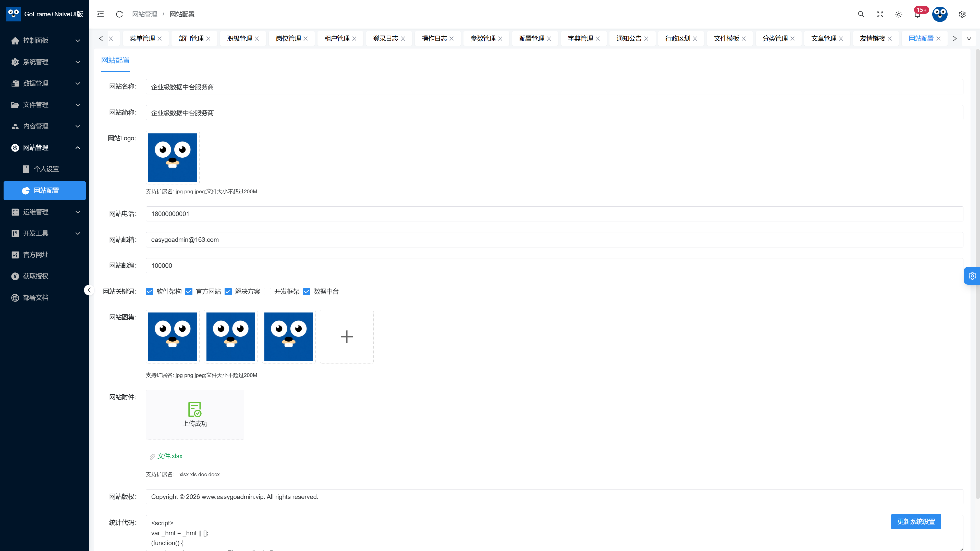Collapse the 网站管理 sidebar menu
This screenshot has height=551, width=980.
pos(44,147)
